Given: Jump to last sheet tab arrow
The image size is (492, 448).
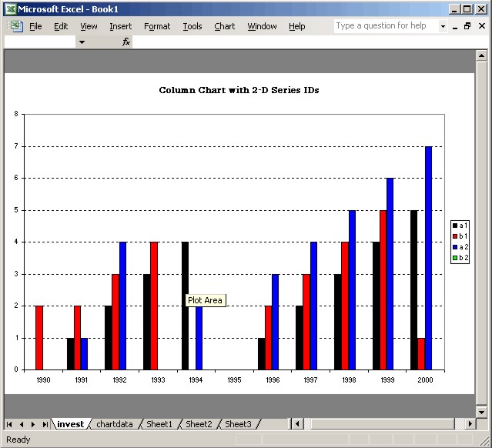Looking at the screenshot, I should (x=45, y=424).
